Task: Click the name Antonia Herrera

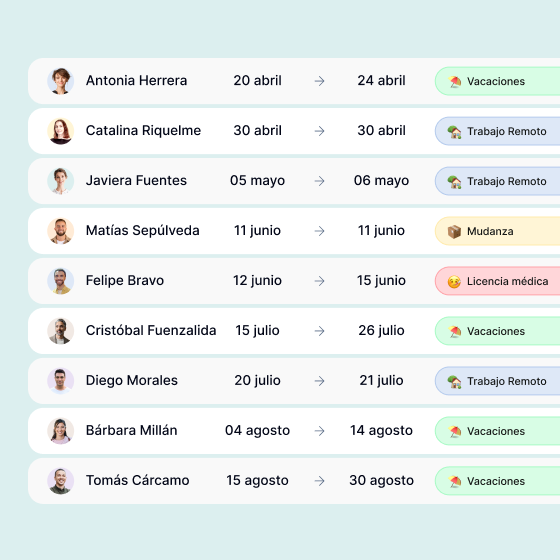Action: 136,81
